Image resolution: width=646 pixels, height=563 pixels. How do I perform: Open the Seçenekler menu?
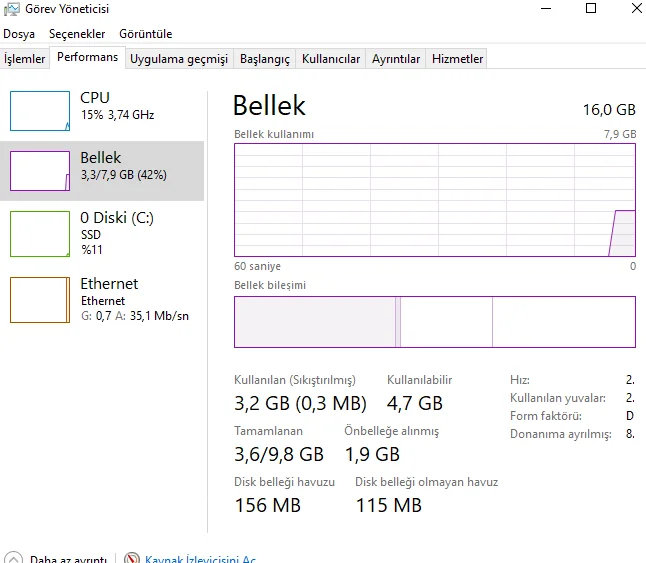pos(77,34)
